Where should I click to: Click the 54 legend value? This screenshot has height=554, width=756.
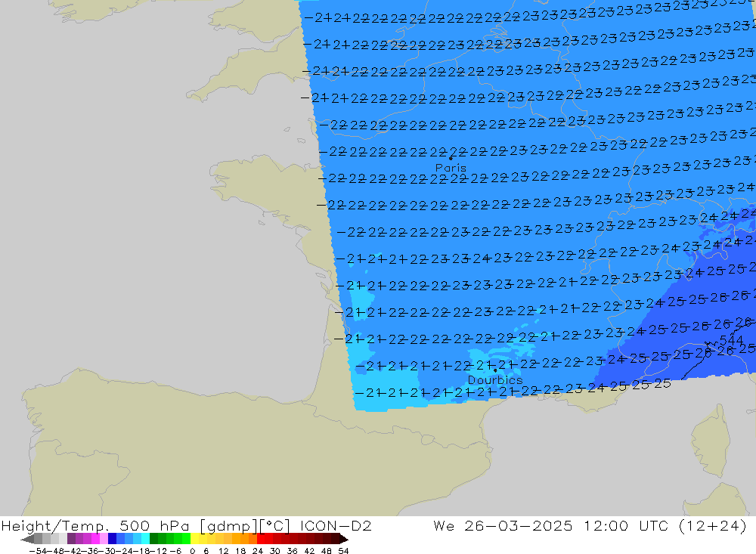(343, 551)
